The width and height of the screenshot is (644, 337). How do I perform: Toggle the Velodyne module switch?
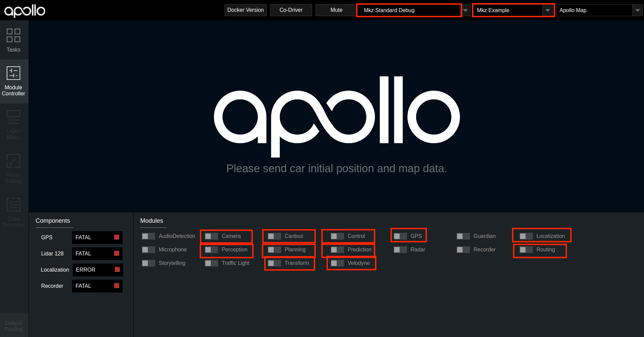coord(337,263)
